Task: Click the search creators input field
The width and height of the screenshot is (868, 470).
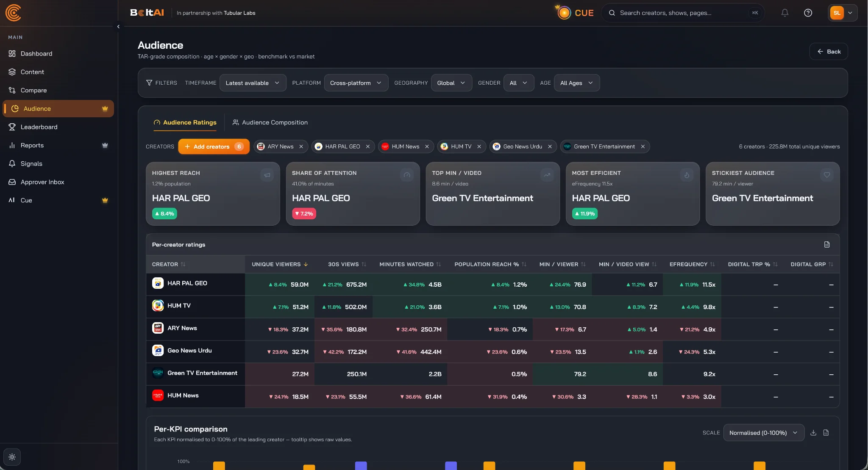Action: point(682,13)
